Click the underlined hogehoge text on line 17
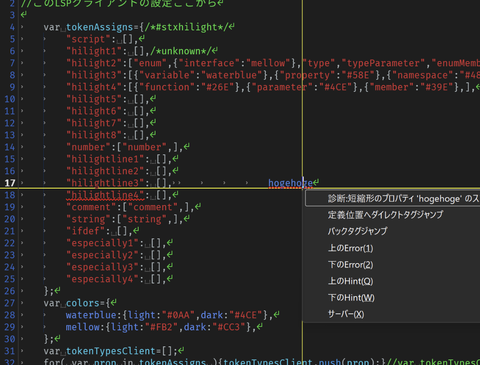The width and height of the screenshot is (480, 365). point(290,183)
